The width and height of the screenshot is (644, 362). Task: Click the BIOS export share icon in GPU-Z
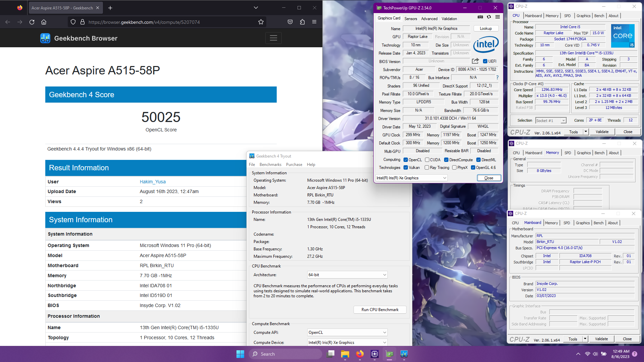pyautogui.click(x=475, y=61)
